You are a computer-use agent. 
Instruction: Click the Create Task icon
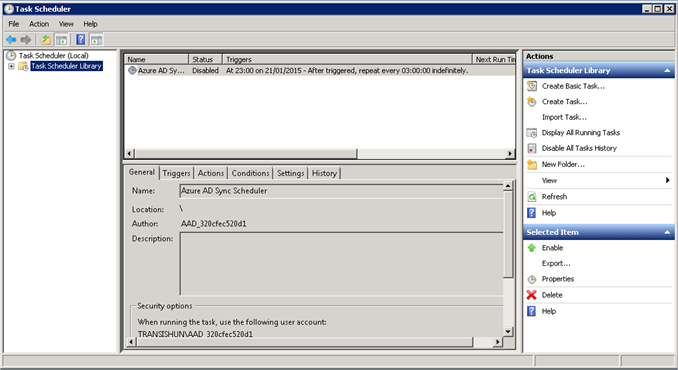pos(532,102)
